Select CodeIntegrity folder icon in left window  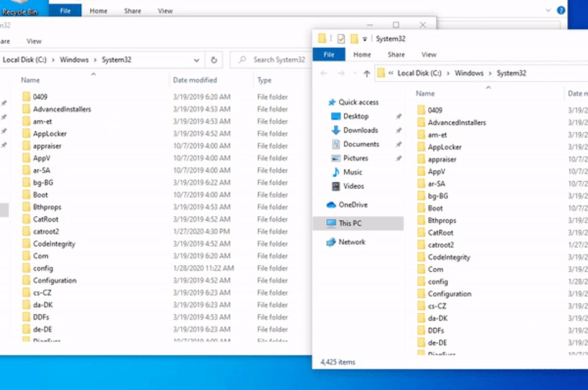[x=26, y=244]
